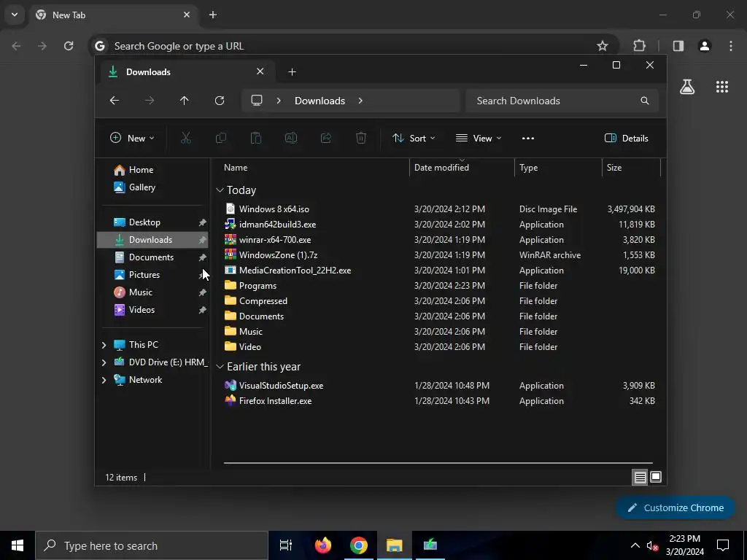Switch to details list view icon in status bar

coord(640,477)
